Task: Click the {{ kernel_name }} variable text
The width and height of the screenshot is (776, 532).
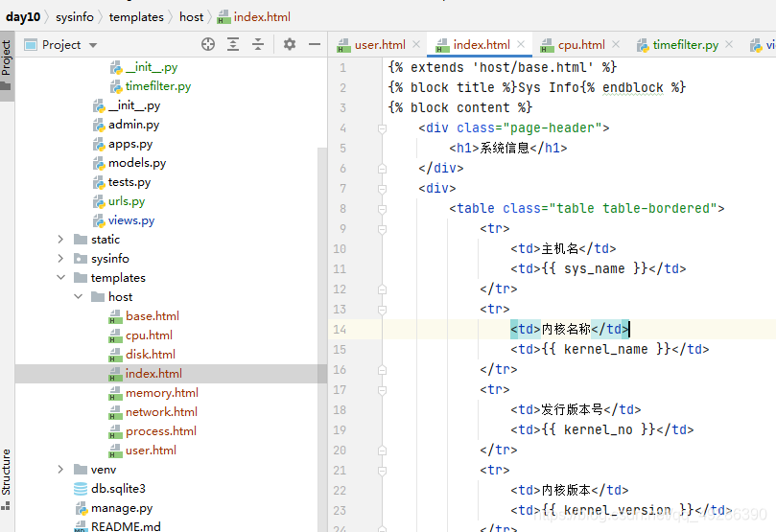Action: [606, 349]
